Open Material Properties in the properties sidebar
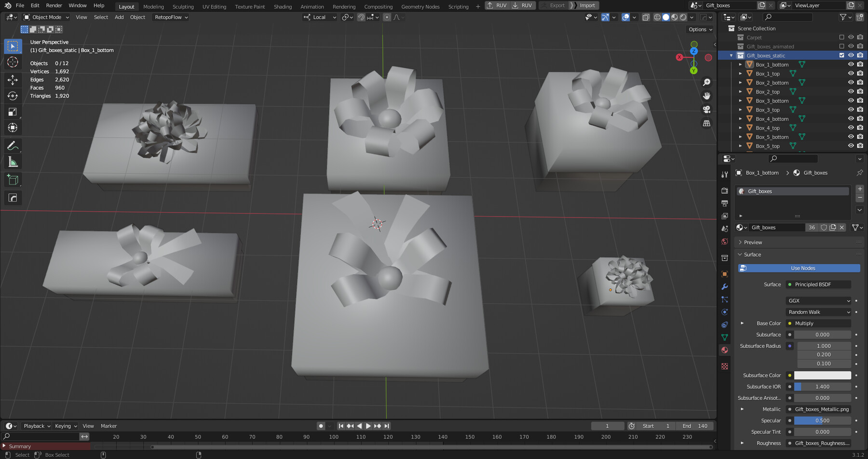 pyautogui.click(x=724, y=350)
